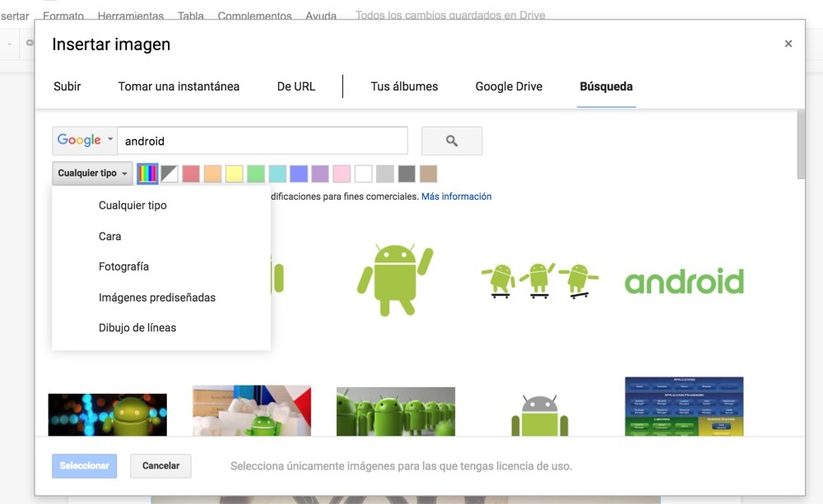
Task: Click the android search text field
Action: click(x=263, y=141)
